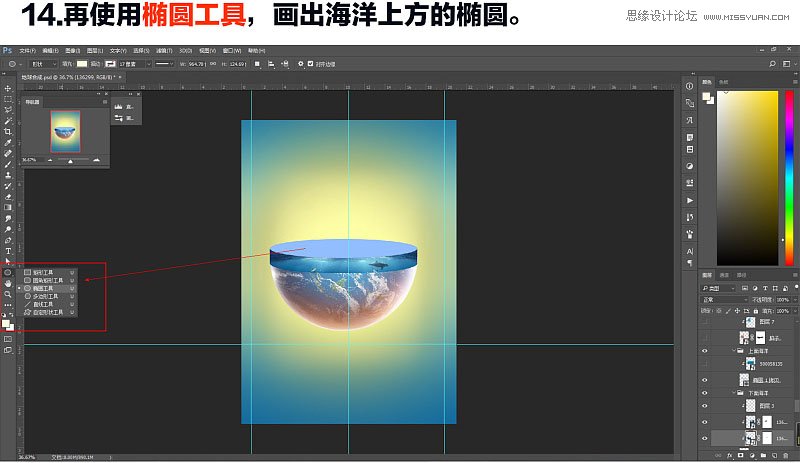This screenshot has height=463, width=800.
Task: Open the Edit Toolbar three-dots button
Action: (x=8, y=305)
